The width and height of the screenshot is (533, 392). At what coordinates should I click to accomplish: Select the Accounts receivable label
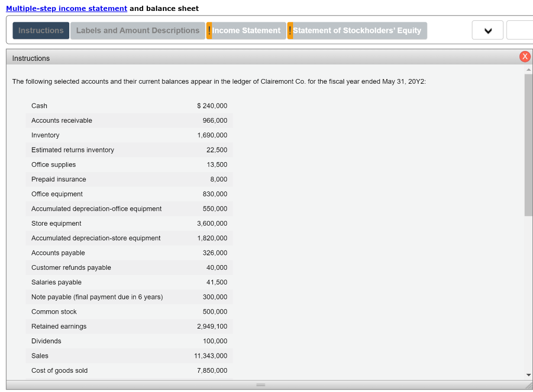click(x=61, y=121)
